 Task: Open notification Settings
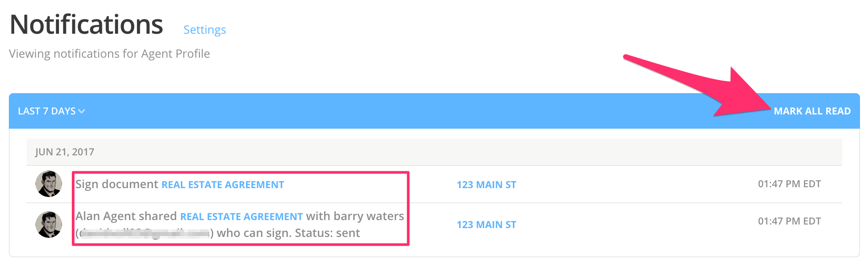(204, 30)
